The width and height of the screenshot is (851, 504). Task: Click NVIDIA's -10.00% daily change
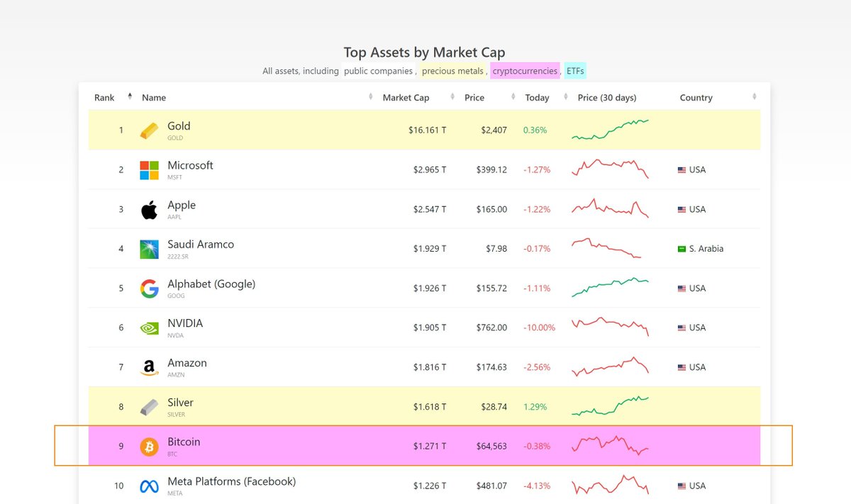pyautogui.click(x=540, y=328)
